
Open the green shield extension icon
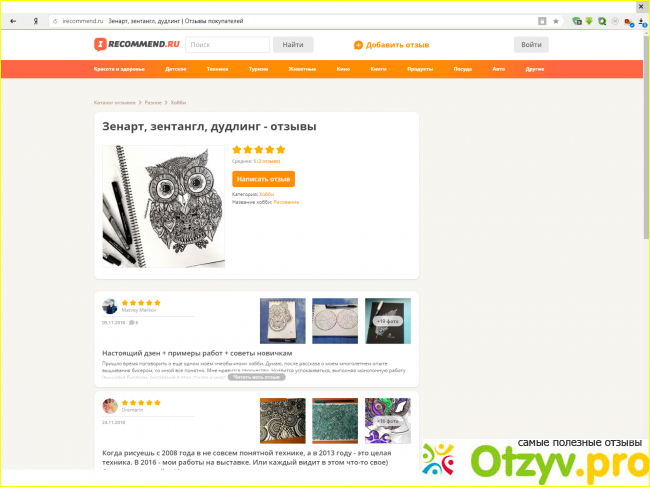577,21
